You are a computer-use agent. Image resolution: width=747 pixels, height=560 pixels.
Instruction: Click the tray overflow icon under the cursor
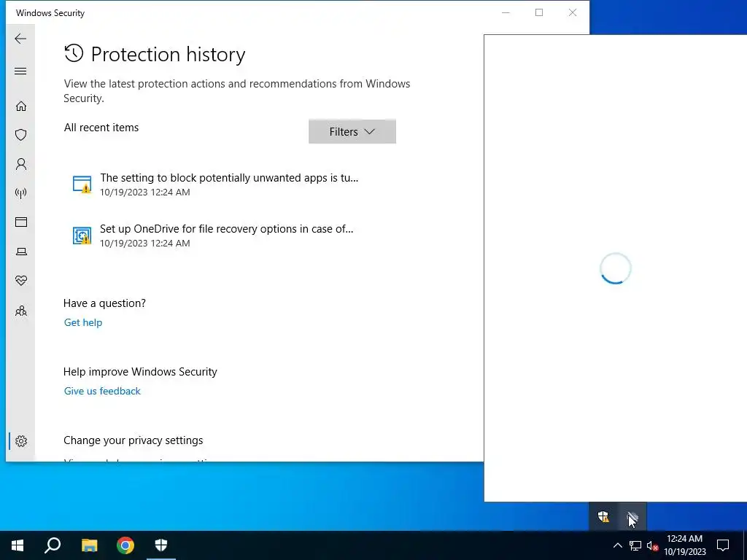click(x=632, y=517)
